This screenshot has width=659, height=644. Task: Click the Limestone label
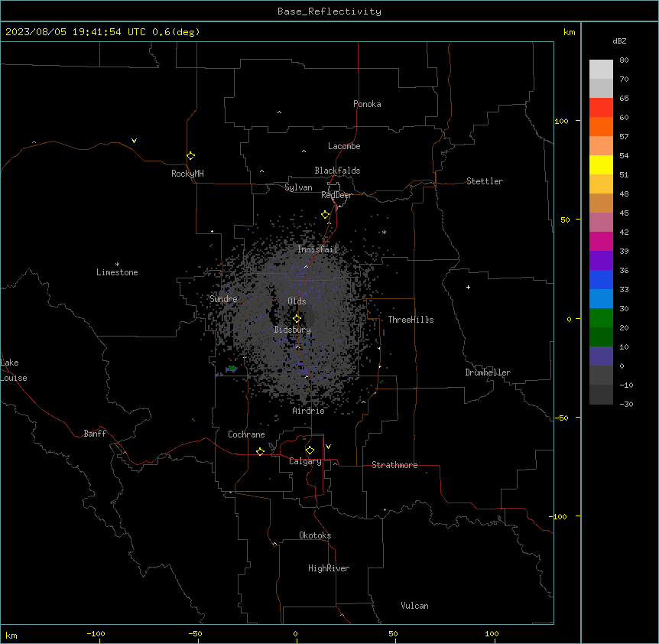click(x=117, y=272)
